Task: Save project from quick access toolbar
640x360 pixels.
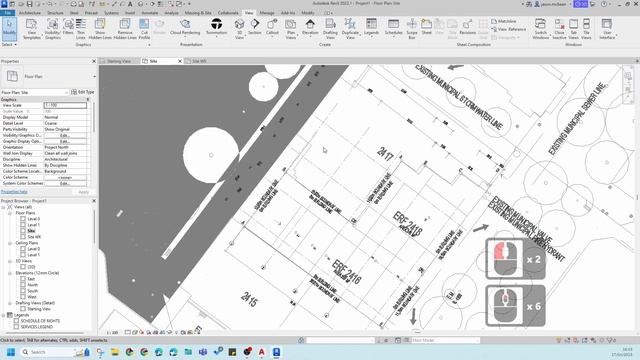Action: (29, 4)
